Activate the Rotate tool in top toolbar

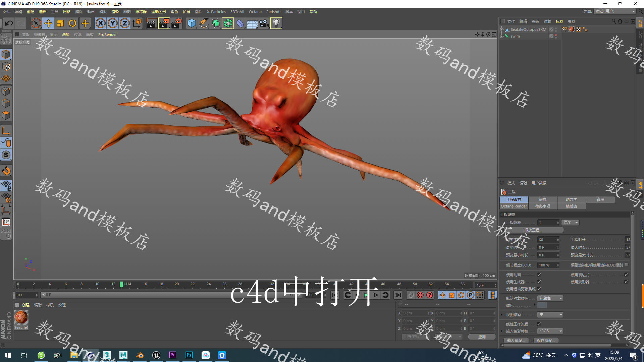(x=72, y=23)
